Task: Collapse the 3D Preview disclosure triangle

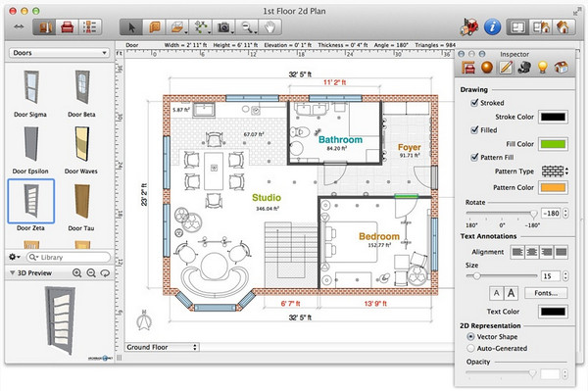Action: [x=12, y=272]
